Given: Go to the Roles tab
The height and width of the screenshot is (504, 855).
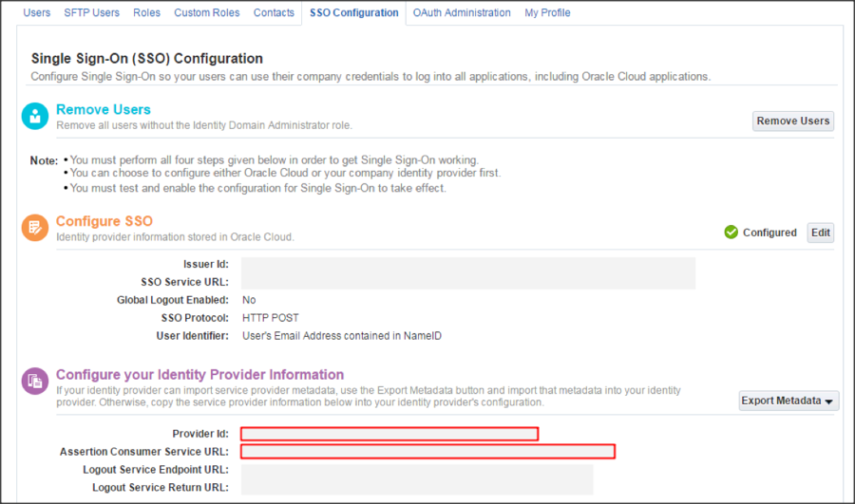Looking at the screenshot, I should click(x=146, y=12).
